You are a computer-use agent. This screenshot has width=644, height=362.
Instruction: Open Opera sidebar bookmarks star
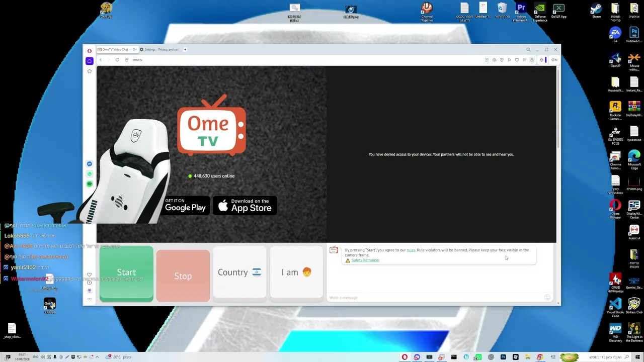coord(90,71)
